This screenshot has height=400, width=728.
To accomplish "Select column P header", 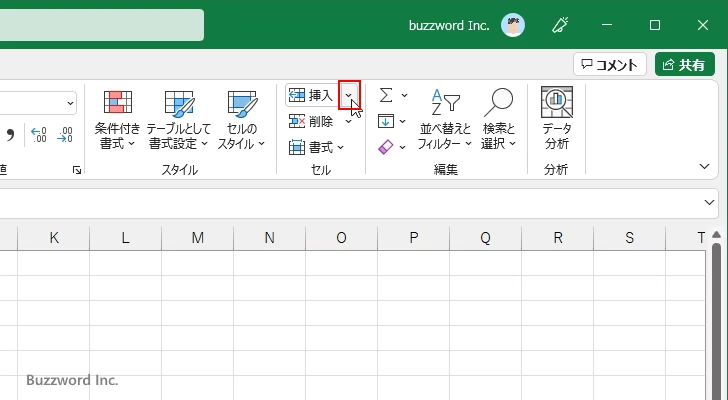I will pos(413,238).
